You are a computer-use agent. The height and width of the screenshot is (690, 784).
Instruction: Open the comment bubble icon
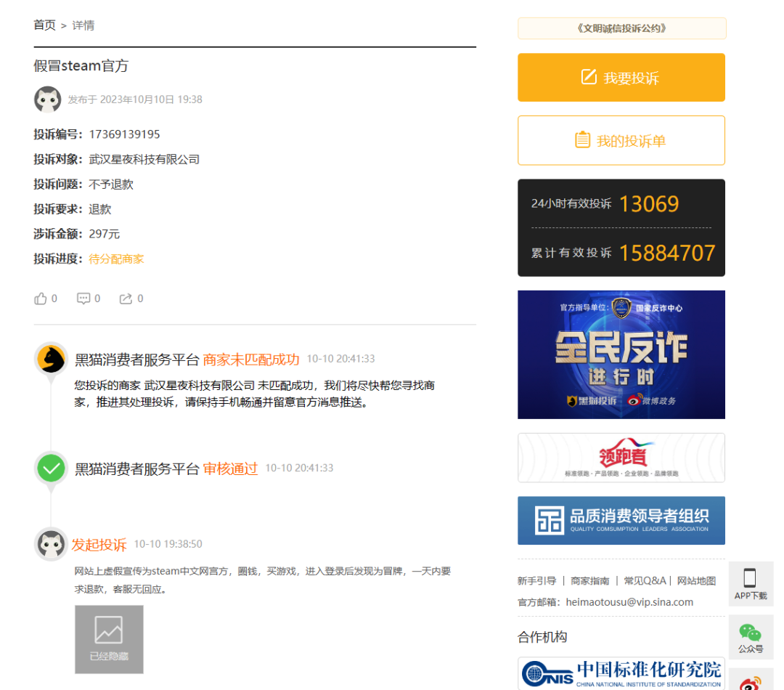coord(83,299)
